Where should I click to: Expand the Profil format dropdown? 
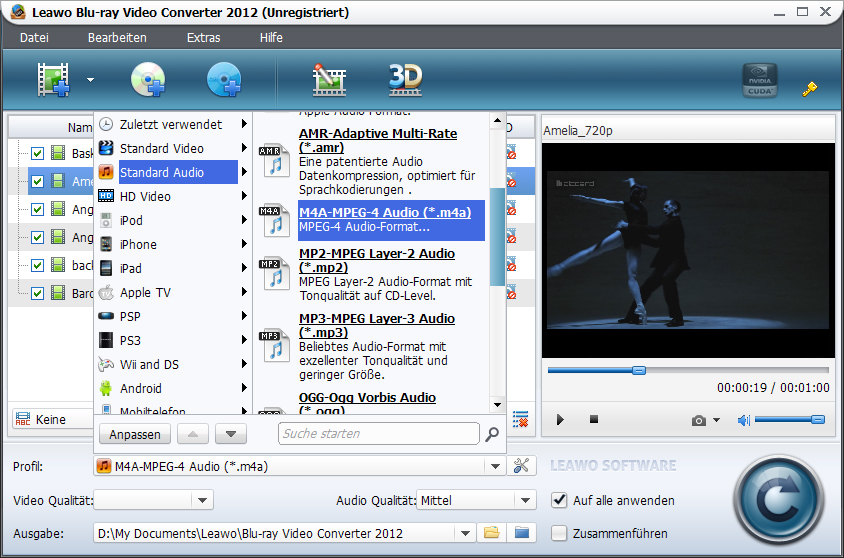click(x=494, y=466)
